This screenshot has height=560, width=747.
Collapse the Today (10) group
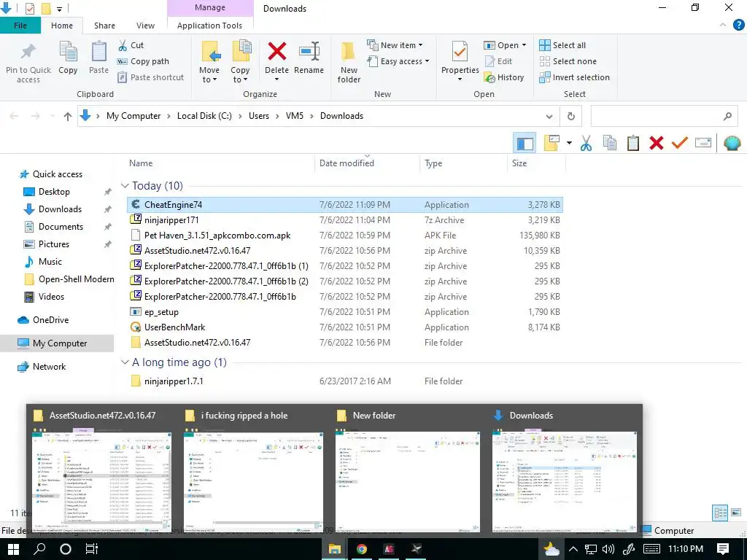pyautogui.click(x=125, y=186)
